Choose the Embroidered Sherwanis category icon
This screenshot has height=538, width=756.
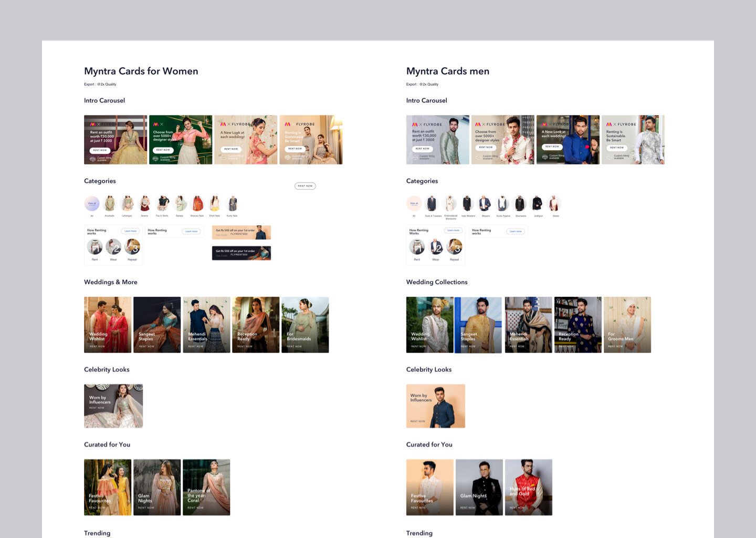[x=450, y=203]
